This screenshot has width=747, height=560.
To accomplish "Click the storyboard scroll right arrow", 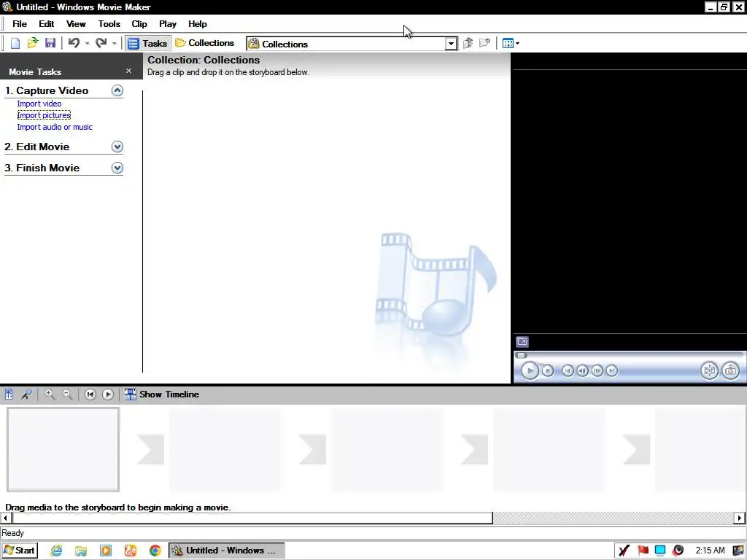I will click(x=740, y=518).
